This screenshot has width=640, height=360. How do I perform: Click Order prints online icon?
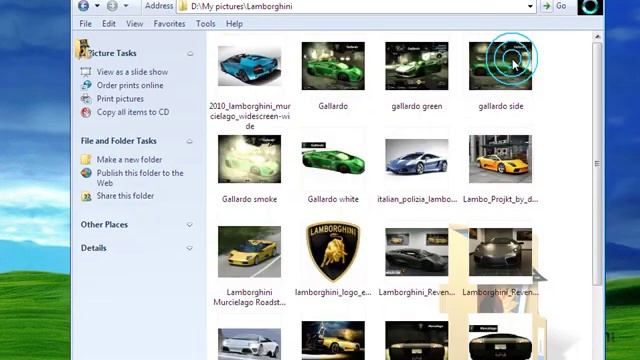pos(86,85)
